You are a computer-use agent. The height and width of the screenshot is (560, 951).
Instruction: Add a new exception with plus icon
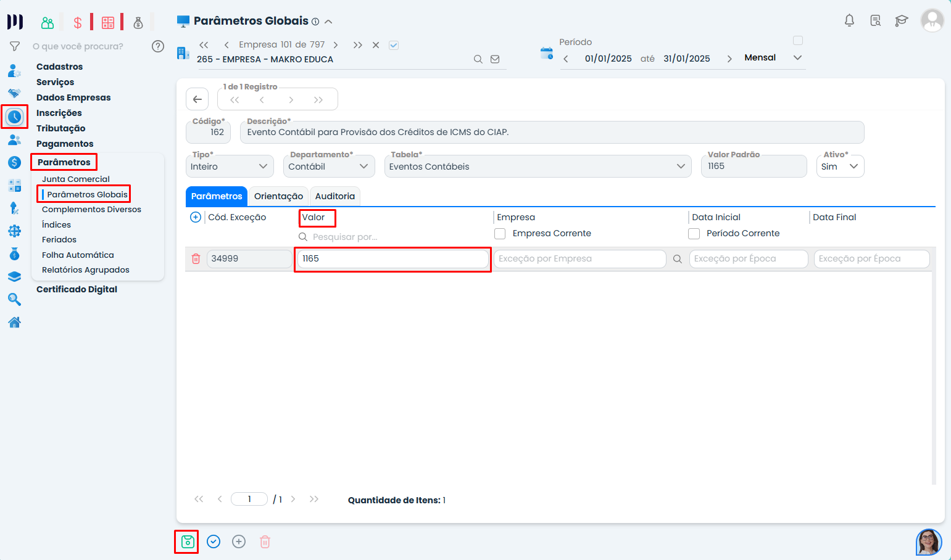[196, 217]
